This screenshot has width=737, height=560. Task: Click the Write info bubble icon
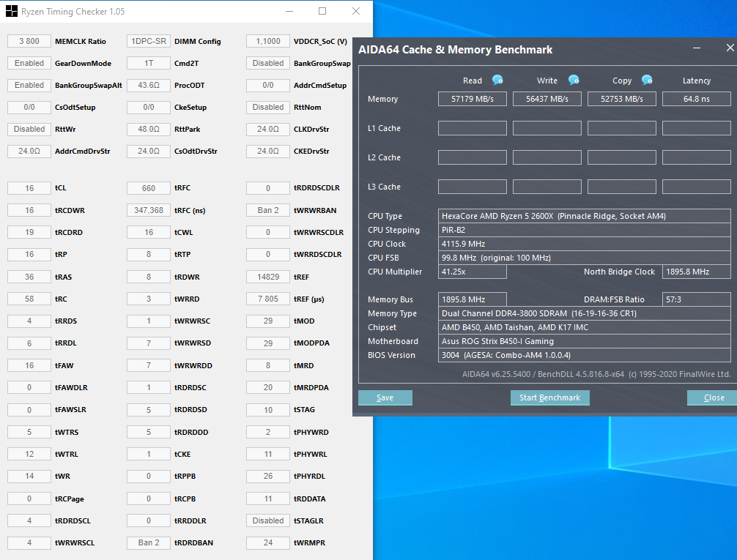(x=574, y=80)
